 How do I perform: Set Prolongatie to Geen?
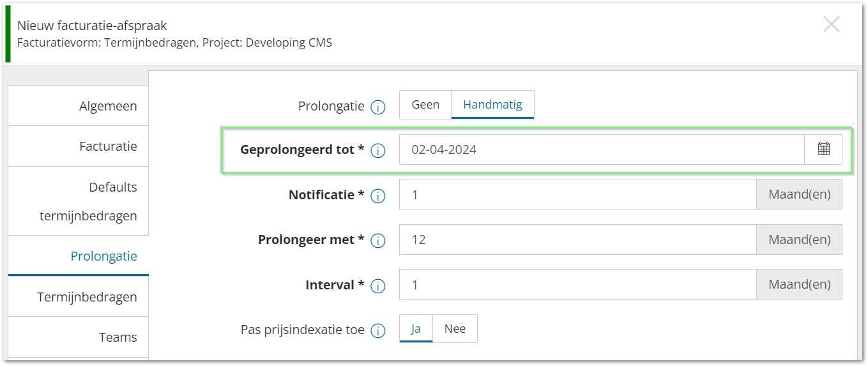[425, 105]
